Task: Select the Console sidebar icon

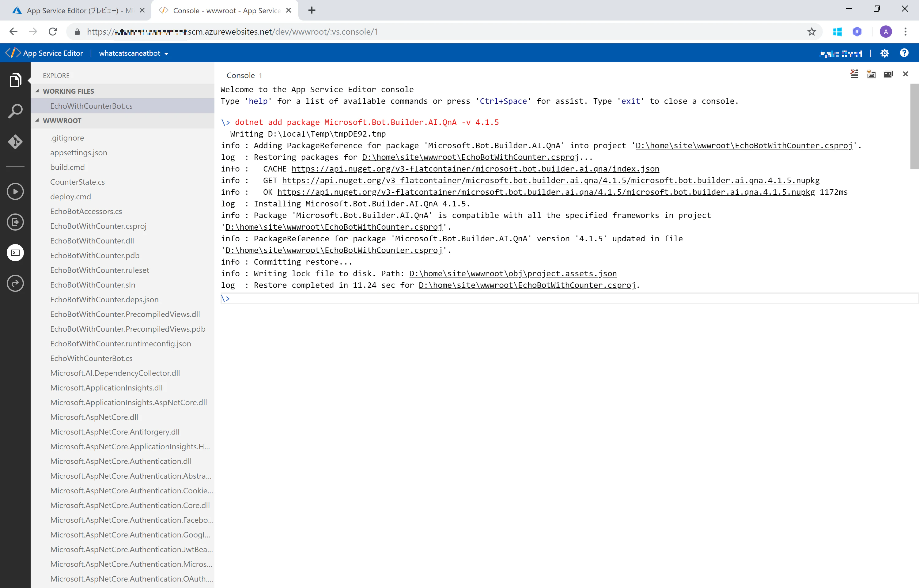Action: pyautogui.click(x=15, y=252)
